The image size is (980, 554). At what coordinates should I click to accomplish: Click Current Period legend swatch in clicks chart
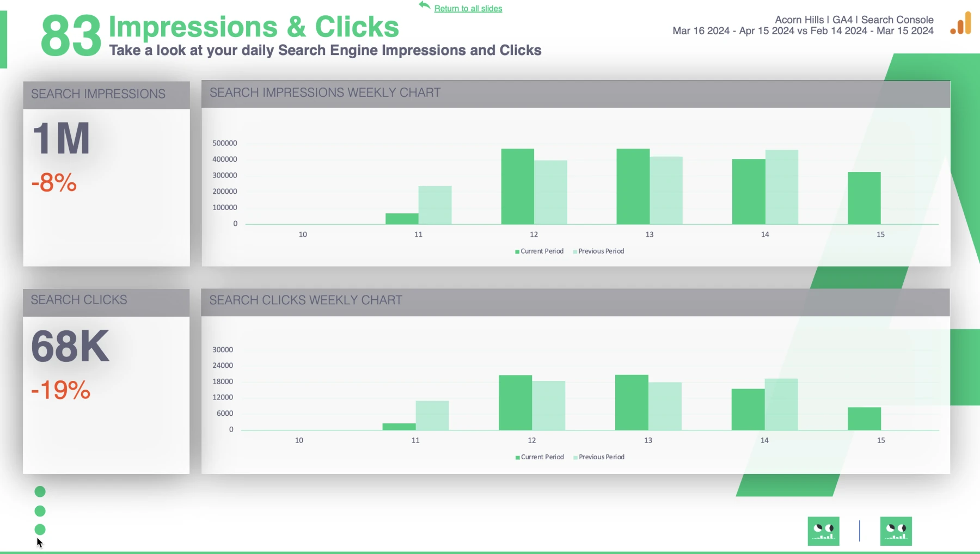(518, 458)
